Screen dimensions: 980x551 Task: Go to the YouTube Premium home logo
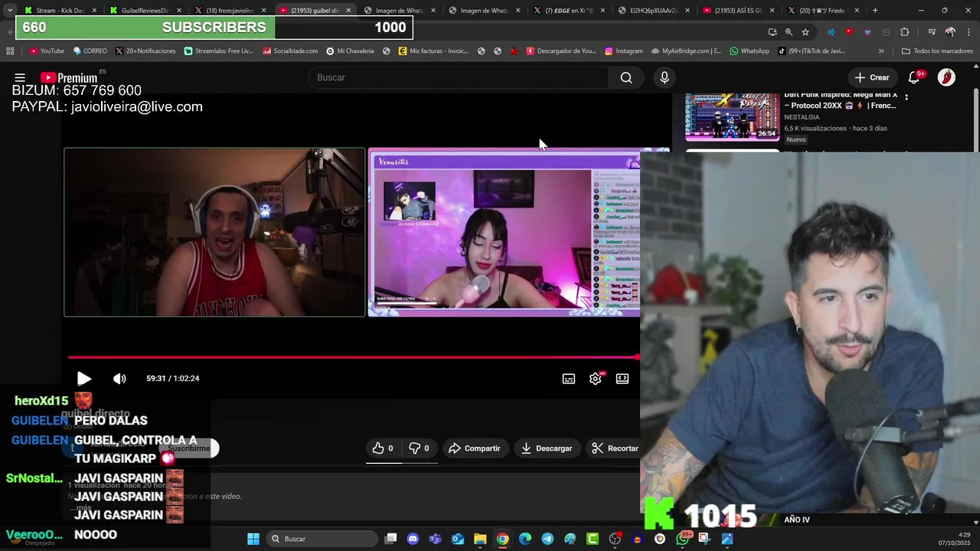tap(69, 77)
